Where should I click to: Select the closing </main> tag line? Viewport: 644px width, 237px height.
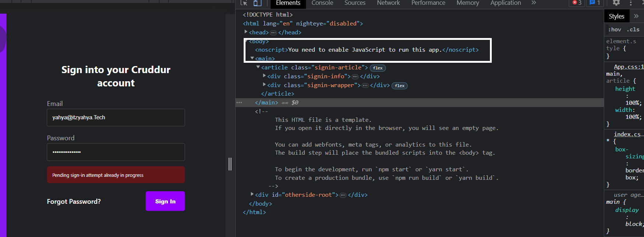point(267,103)
